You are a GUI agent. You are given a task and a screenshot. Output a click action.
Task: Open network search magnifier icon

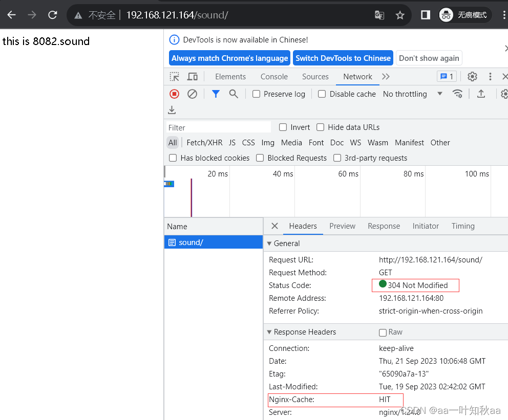[234, 94]
